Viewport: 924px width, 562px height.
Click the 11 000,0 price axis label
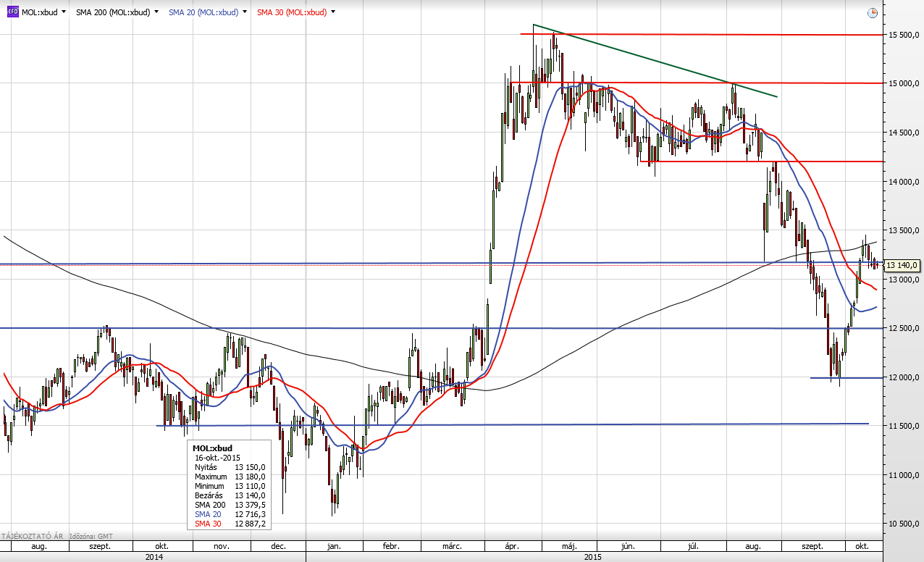tap(903, 475)
